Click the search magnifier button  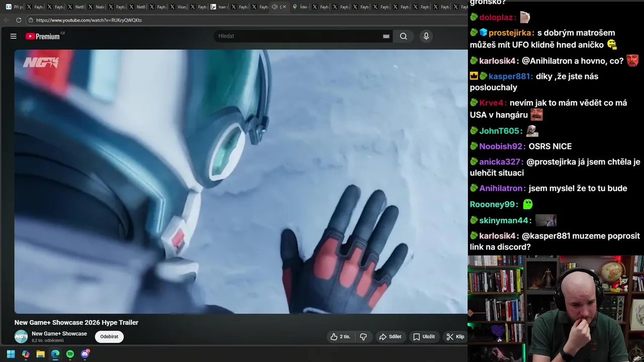pos(404,36)
